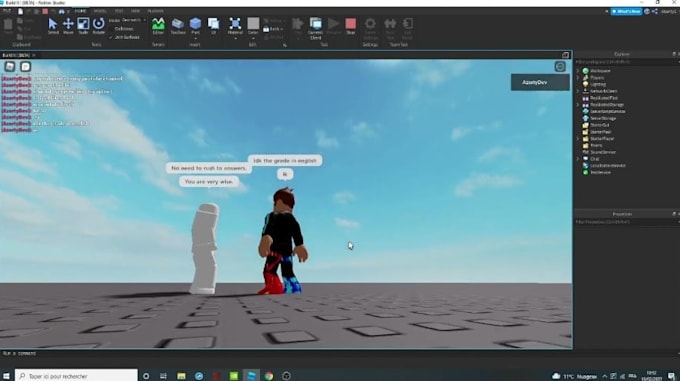
Task: Open Chrome from the taskbar
Action: 269,376
